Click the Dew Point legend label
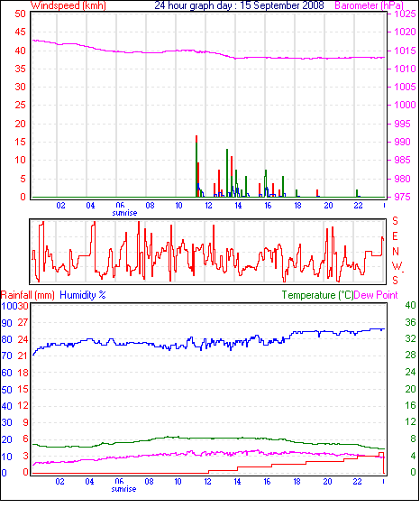 376,295
